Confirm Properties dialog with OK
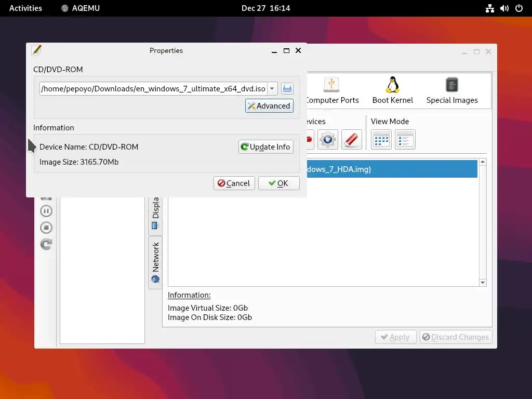Image resolution: width=532 pixels, height=399 pixels. click(278, 183)
